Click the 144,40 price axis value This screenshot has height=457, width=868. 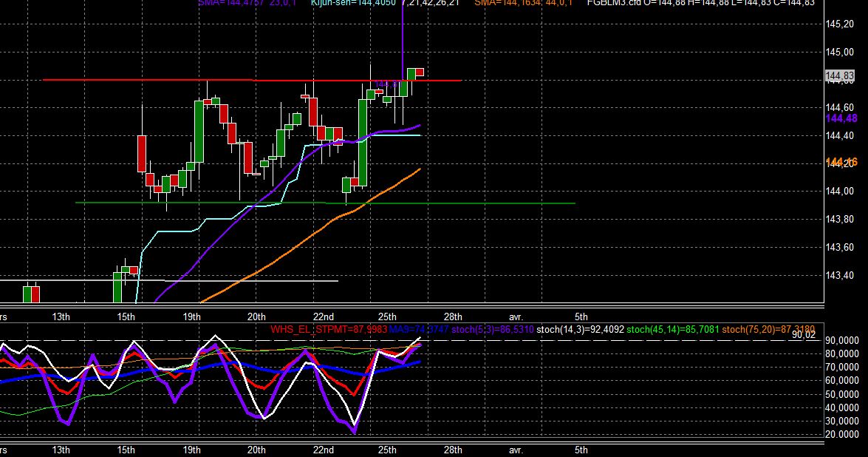(x=839, y=136)
